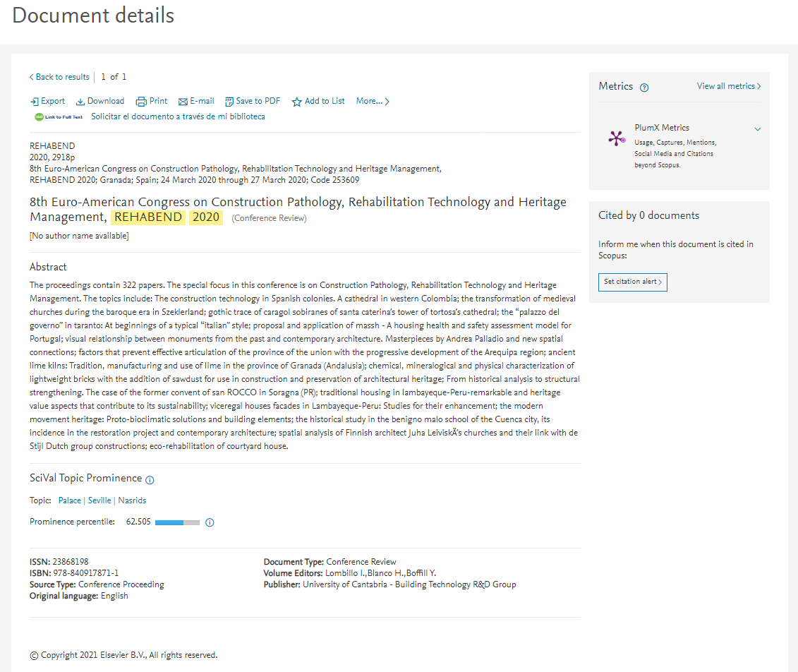
Task: Open SciVal Topic Prominence info icon
Action: coord(150,480)
